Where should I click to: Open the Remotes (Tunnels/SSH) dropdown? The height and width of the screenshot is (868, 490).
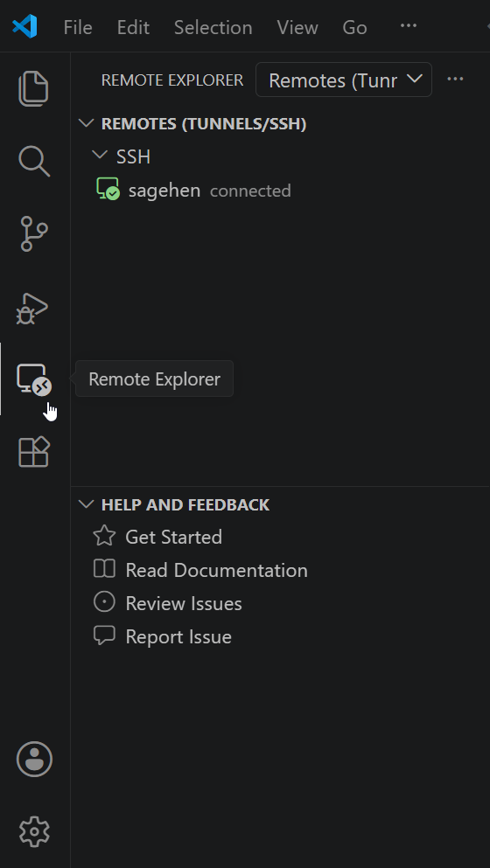(344, 80)
